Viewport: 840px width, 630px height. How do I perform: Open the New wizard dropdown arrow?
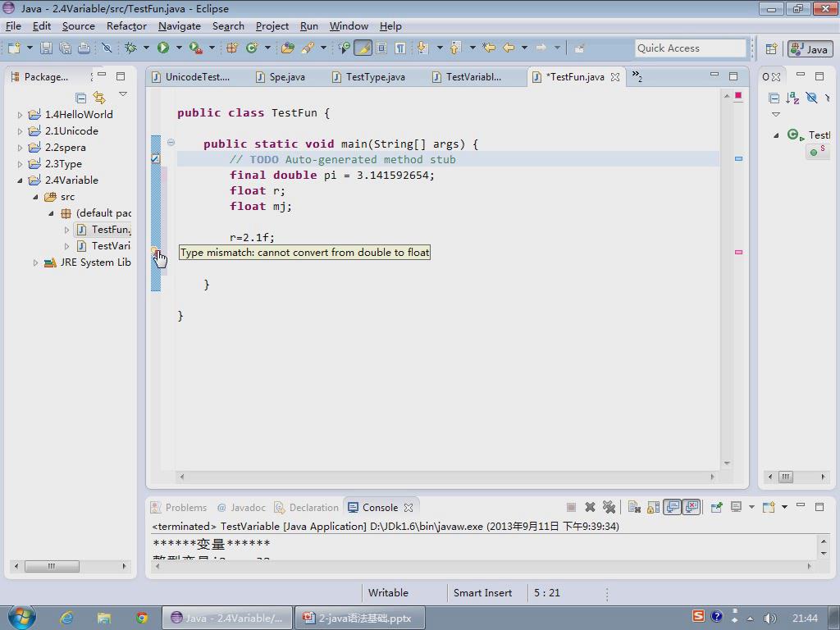30,48
